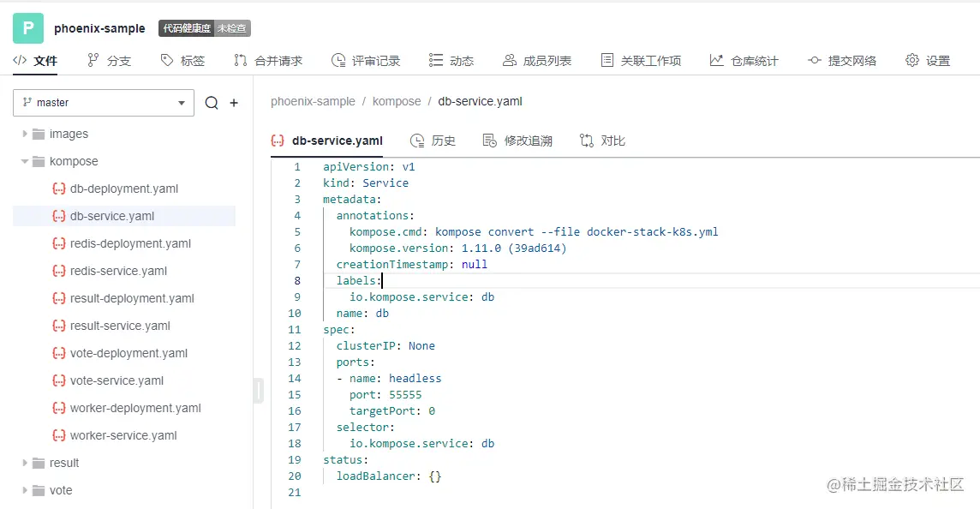Open the 分支 branches tab
This screenshot has height=509, width=980.
tap(110, 61)
